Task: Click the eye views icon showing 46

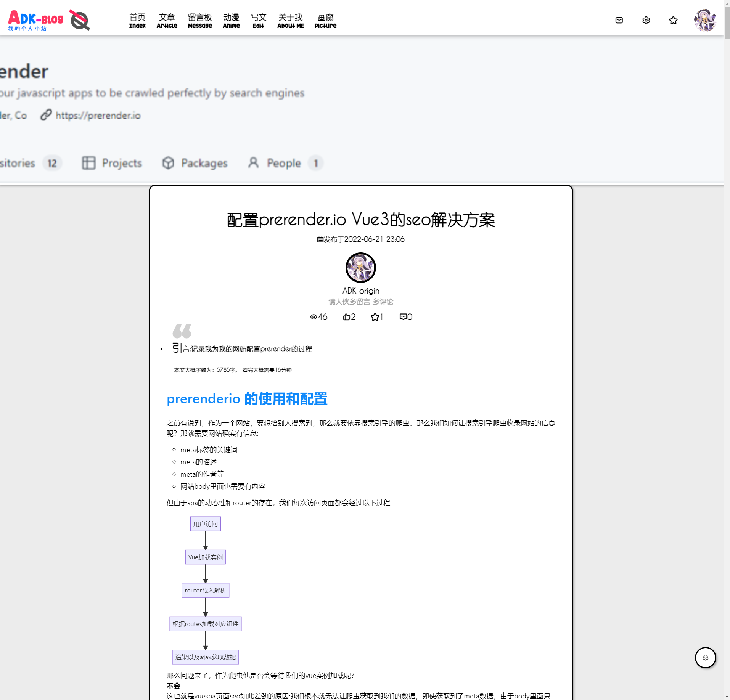Action: click(314, 317)
